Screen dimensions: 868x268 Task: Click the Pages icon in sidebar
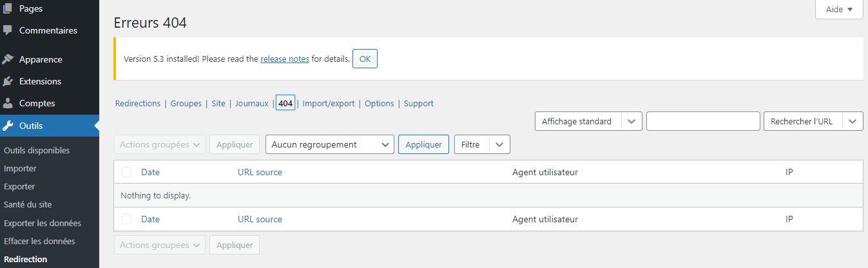coord(8,8)
